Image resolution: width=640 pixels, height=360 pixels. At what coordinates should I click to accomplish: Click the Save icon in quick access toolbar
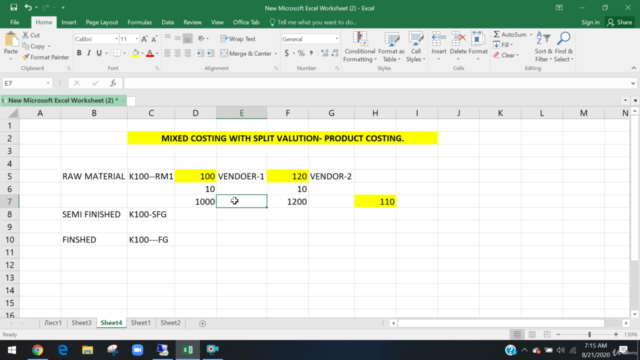(13, 7)
